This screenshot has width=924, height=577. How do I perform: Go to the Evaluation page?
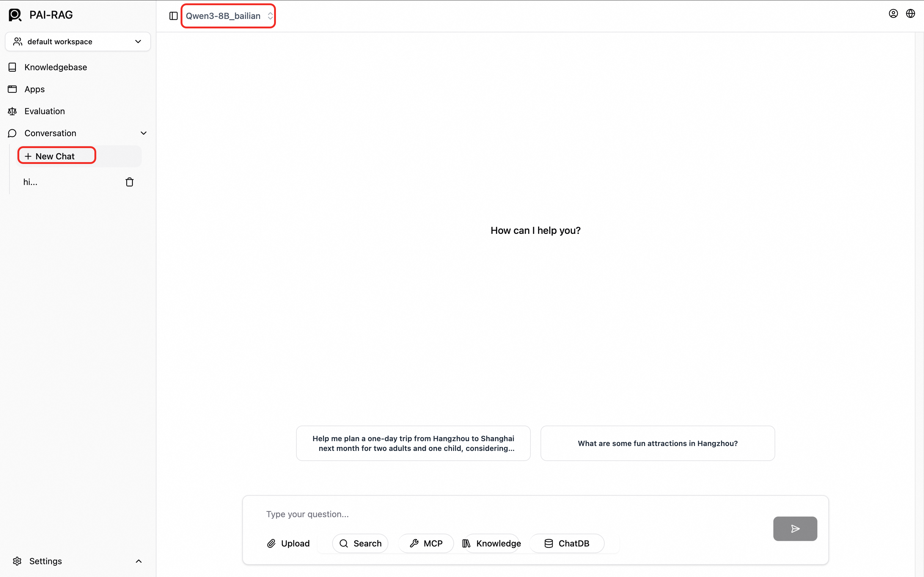point(44,111)
